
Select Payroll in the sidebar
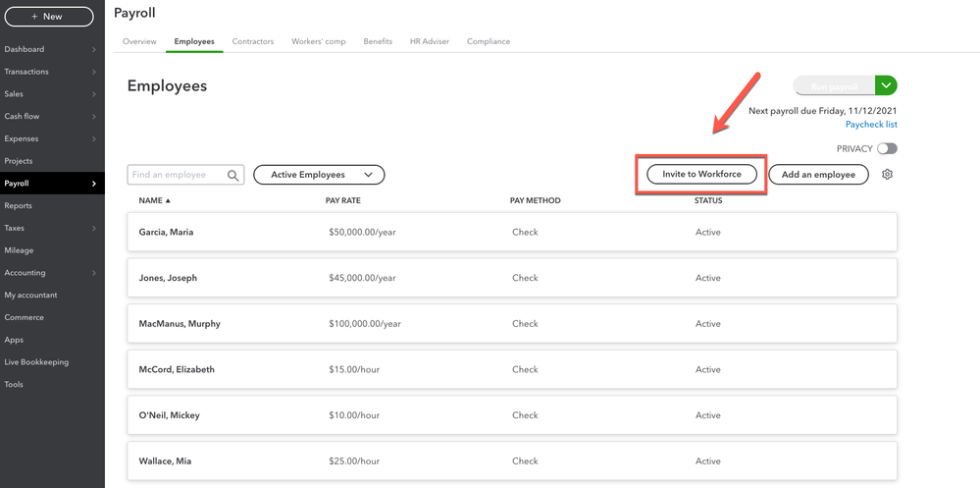[x=52, y=184]
